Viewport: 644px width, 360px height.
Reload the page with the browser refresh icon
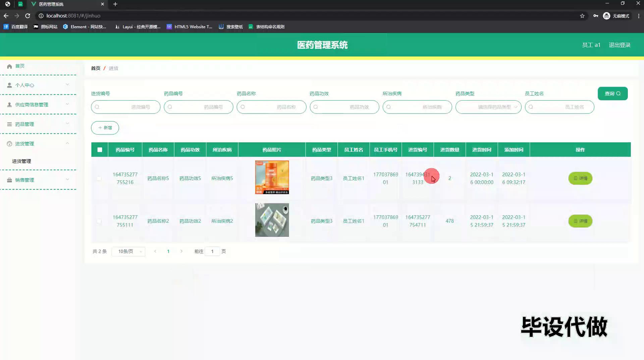point(28,16)
